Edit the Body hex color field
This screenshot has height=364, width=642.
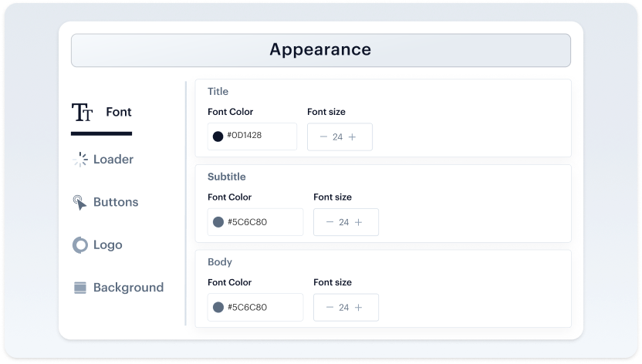tap(255, 307)
